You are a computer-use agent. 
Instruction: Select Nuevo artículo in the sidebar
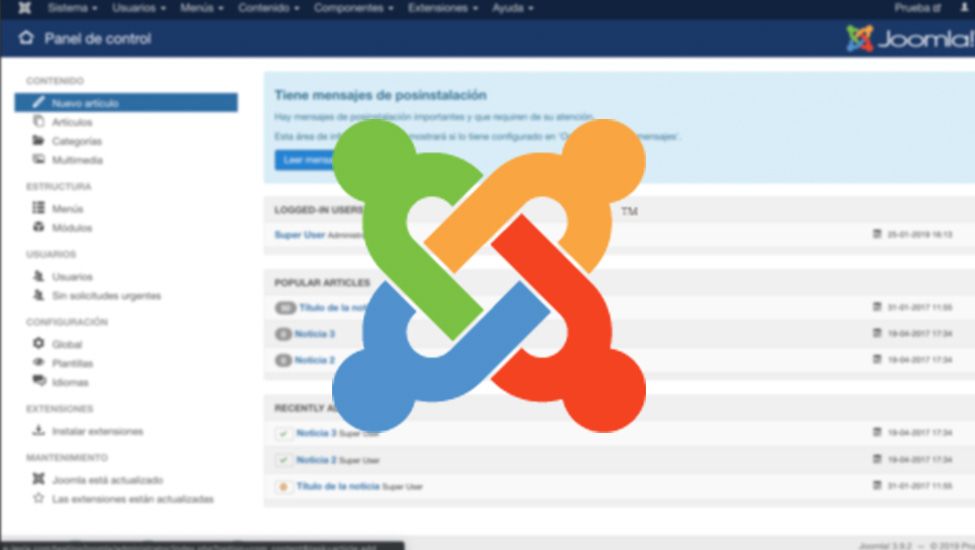pyautogui.click(x=126, y=103)
